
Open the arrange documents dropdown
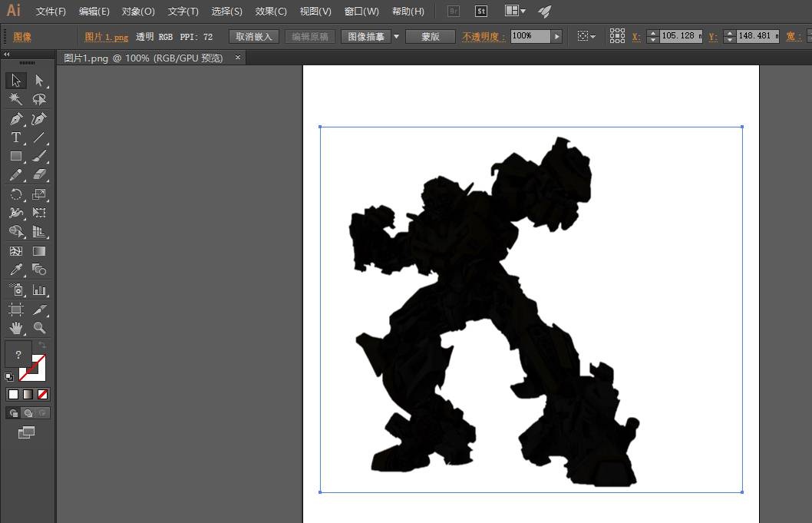[x=515, y=11]
